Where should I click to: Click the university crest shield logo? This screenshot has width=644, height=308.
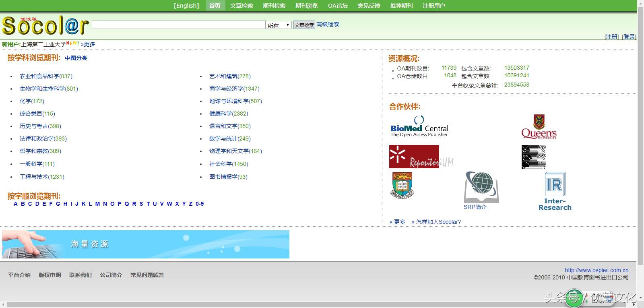click(402, 185)
